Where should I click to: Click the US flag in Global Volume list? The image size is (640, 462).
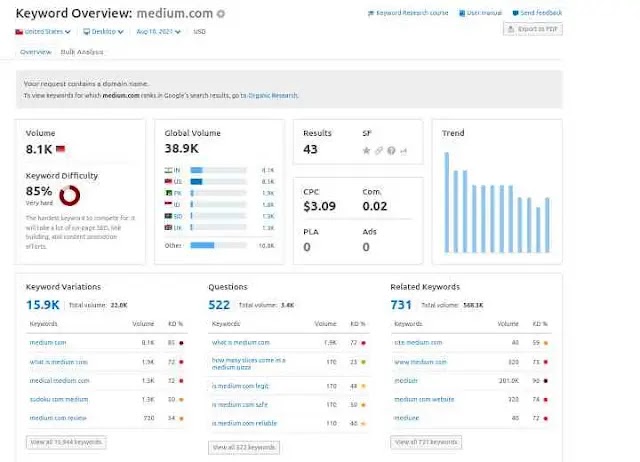pos(168,181)
